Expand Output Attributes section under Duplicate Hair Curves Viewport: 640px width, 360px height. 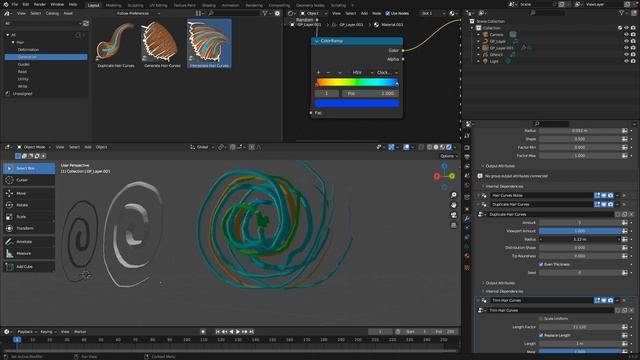point(500,283)
